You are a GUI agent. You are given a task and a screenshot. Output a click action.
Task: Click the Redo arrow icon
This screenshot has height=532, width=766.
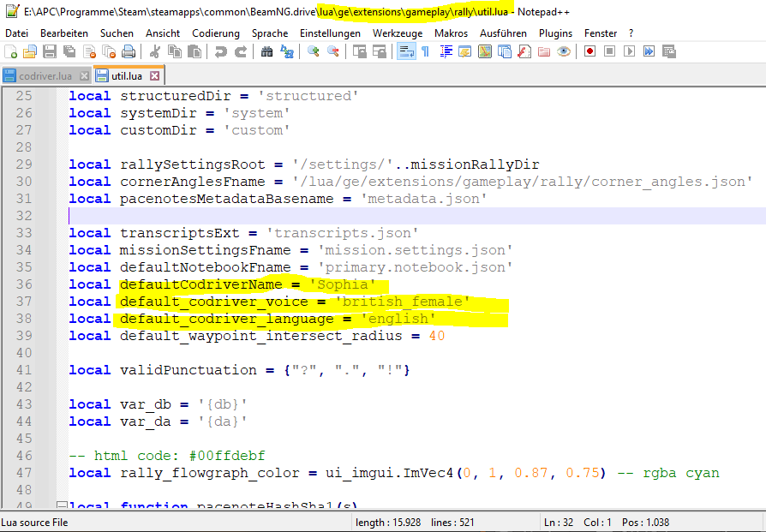click(241, 51)
